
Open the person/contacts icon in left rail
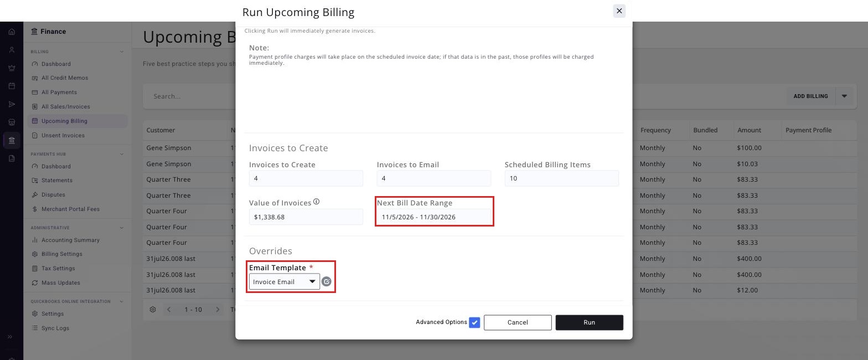[x=12, y=50]
